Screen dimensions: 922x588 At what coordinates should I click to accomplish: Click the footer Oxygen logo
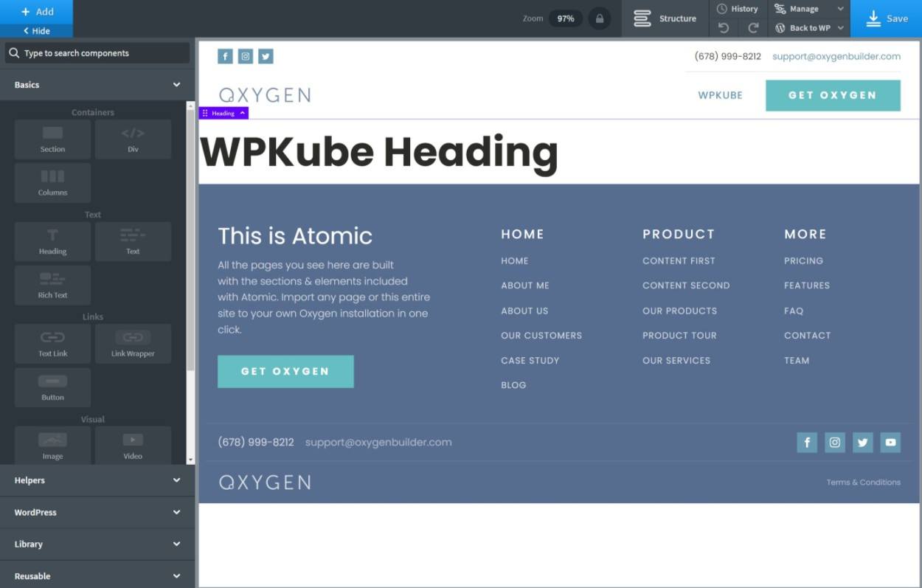coord(265,482)
